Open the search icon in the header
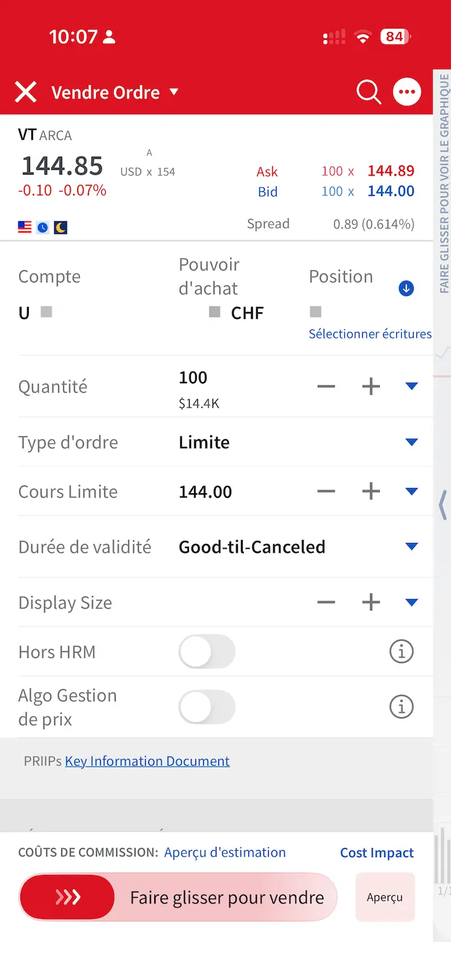 (x=368, y=92)
